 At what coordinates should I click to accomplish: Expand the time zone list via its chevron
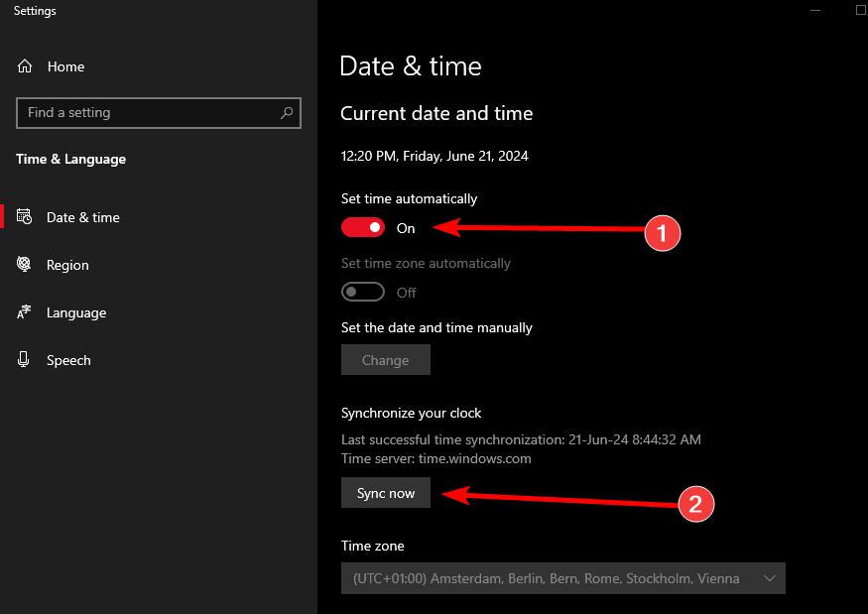click(x=769, y=578)
